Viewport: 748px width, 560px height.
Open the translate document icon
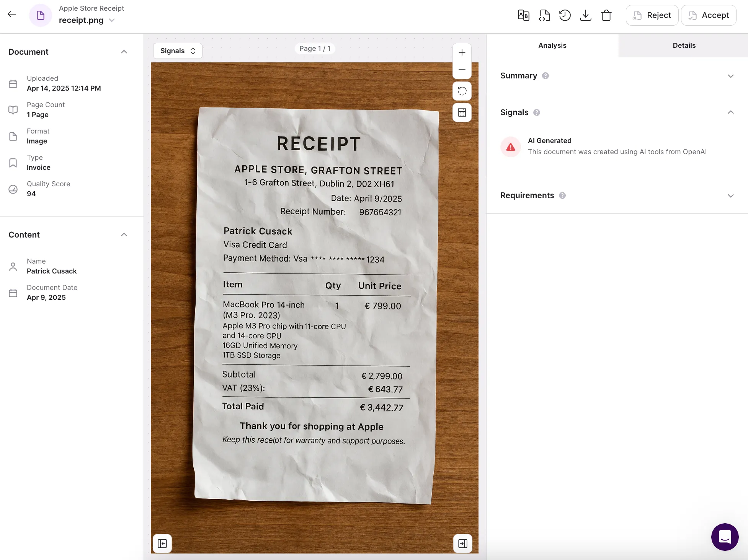(x=523, y=15)
